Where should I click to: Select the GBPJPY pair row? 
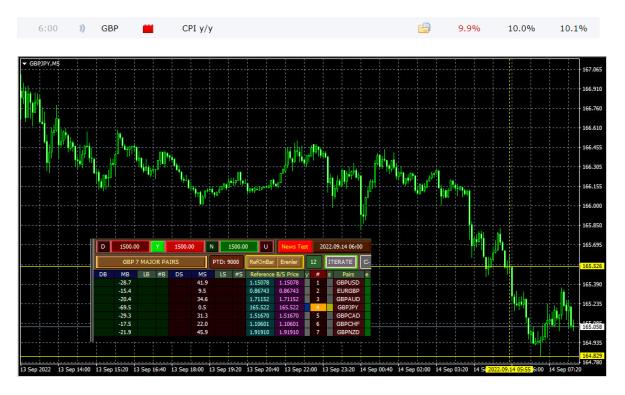tap(348, 307)
